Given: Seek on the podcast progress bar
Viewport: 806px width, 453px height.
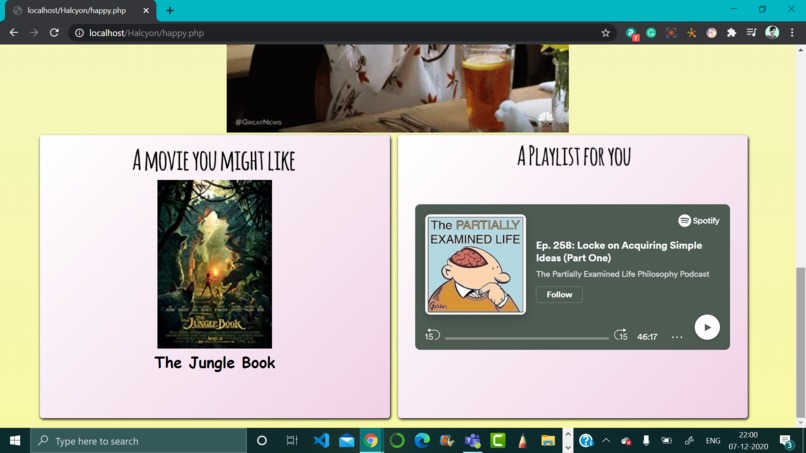Looking at the screenshot, I should (526, 338).
